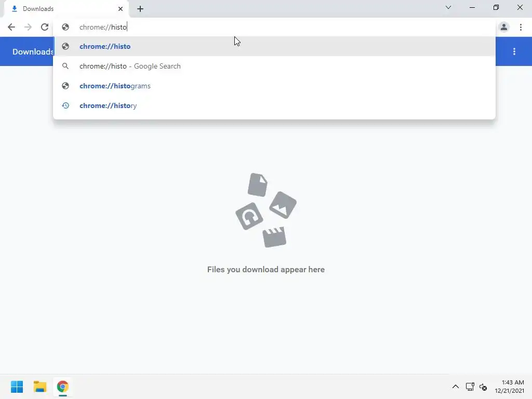Click the Chrome taskbar icon
The image size is (532, 399).
[63, 387]
